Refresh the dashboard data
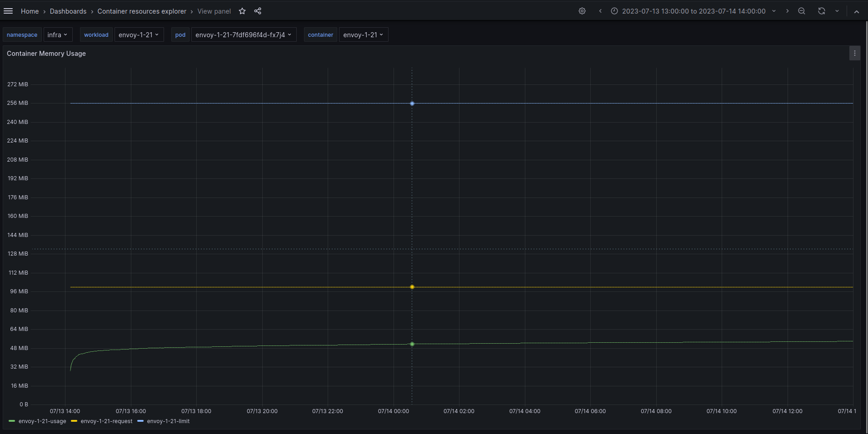Viewport: 868px width, 434px height. [821, 11]
